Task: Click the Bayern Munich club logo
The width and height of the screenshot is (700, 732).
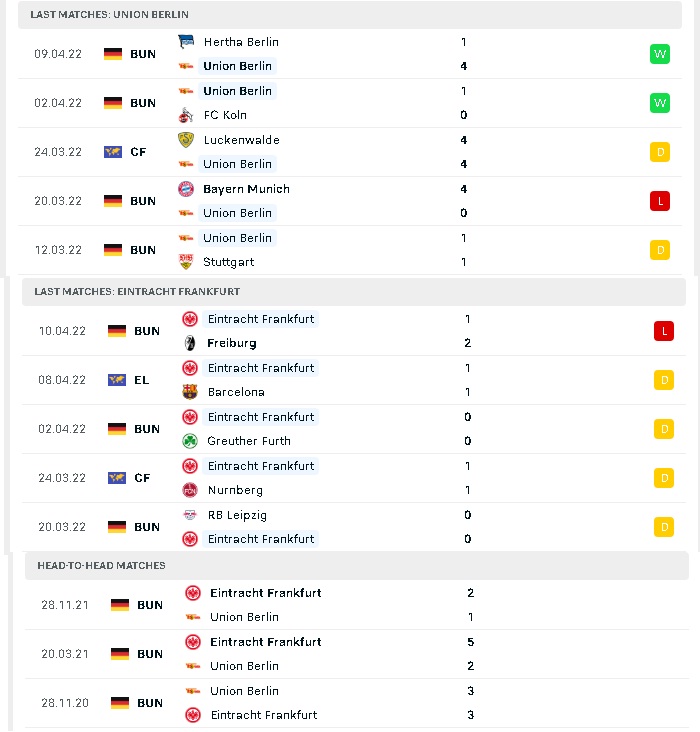Action: [x=186, y=189]
